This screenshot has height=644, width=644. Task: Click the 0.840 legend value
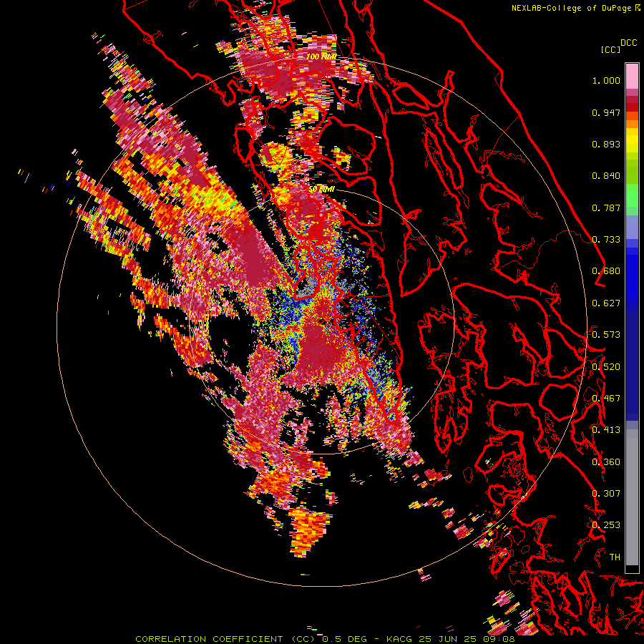point(606,176)
